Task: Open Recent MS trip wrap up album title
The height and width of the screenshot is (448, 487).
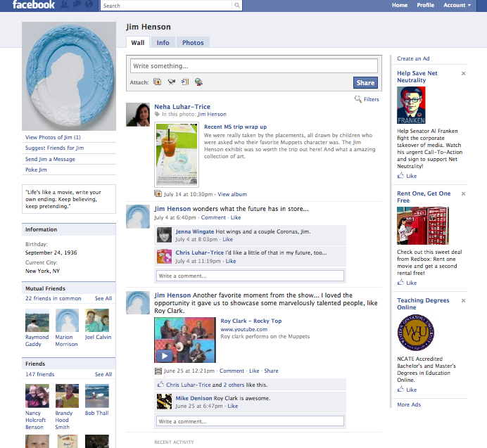Action: click(x=235, y=127)
